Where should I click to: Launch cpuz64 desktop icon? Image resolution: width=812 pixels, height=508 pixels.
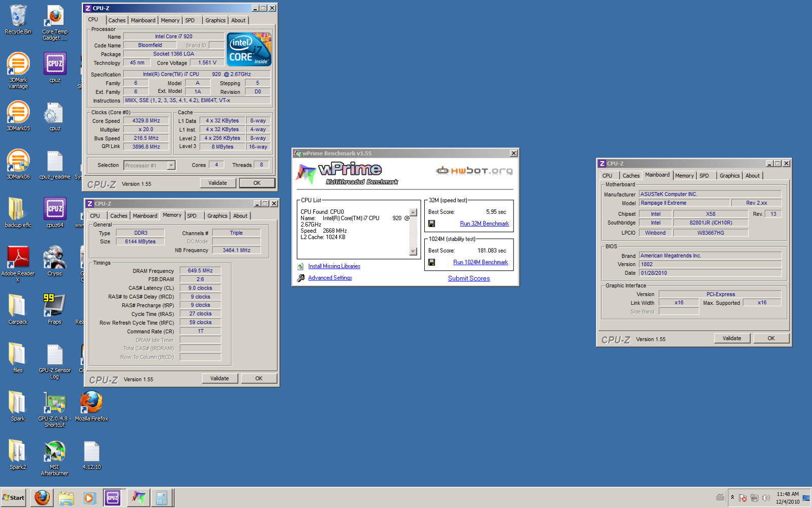pyautogui.click(x=54, y=212)
